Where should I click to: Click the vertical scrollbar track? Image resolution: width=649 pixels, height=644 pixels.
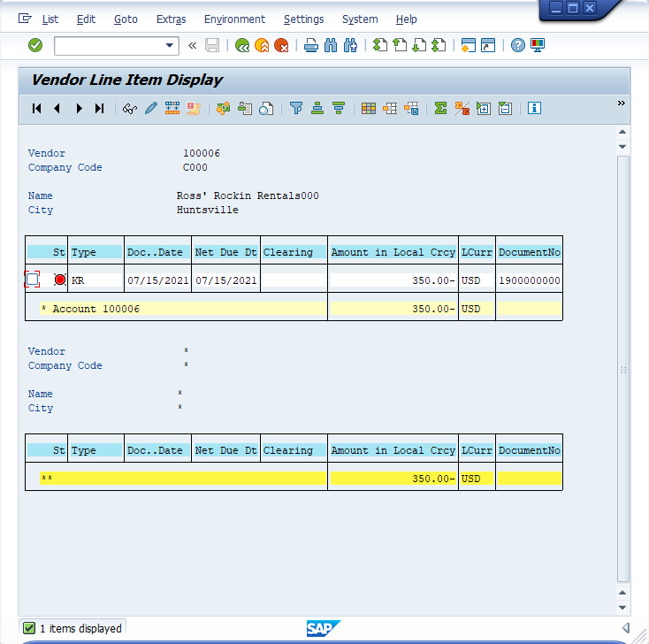tap(623, 369)
